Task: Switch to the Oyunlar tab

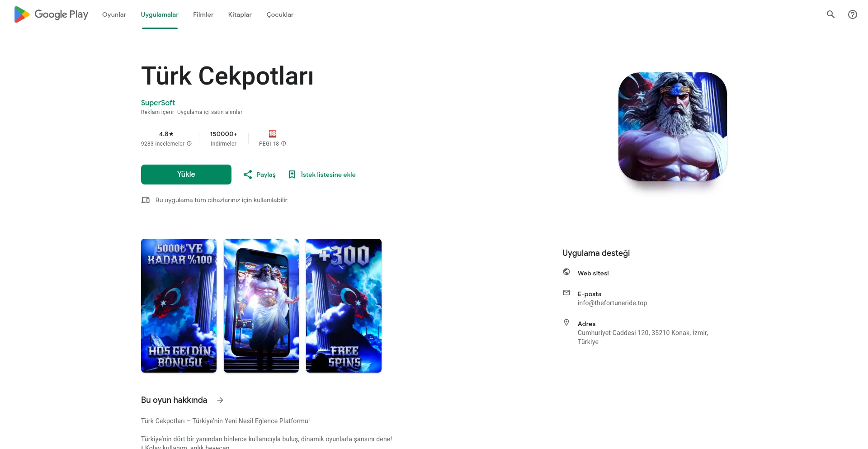Action: coord(114,14)
